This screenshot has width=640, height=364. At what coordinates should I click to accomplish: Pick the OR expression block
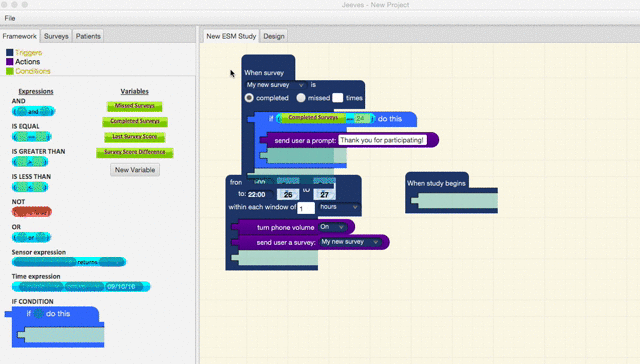pyautogui.click(x=31, y=237)
